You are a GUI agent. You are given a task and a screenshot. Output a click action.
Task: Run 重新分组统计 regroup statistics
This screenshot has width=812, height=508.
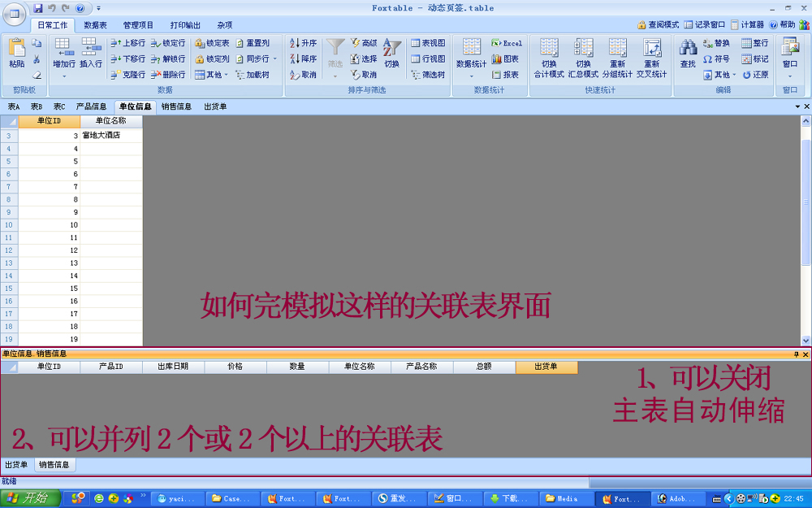tap(617, 58)
